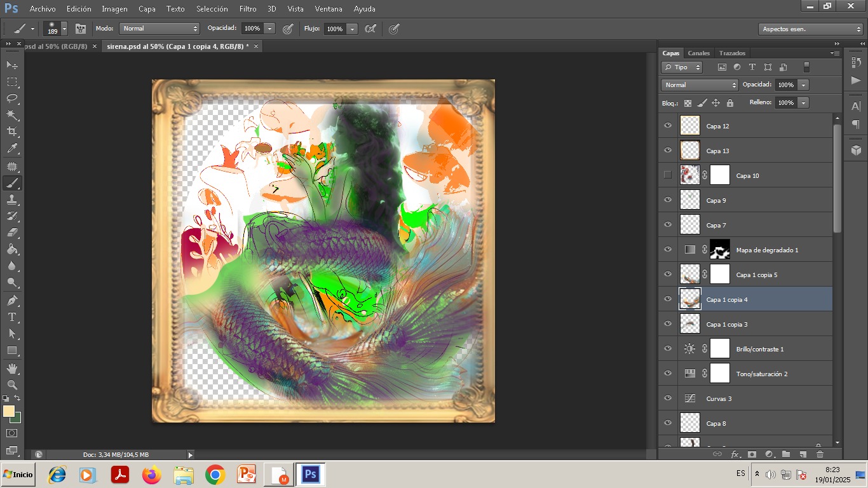Screen dimensions: 868x488
Task: Select the Hand tool
Action: click(x=12, y=368)
